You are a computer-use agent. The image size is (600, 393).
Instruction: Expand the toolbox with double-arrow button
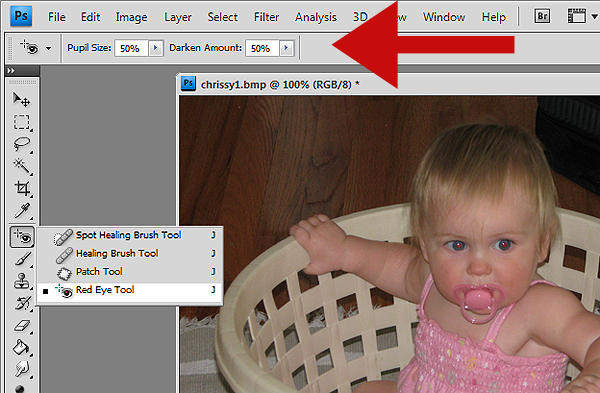tap(11, 70)
